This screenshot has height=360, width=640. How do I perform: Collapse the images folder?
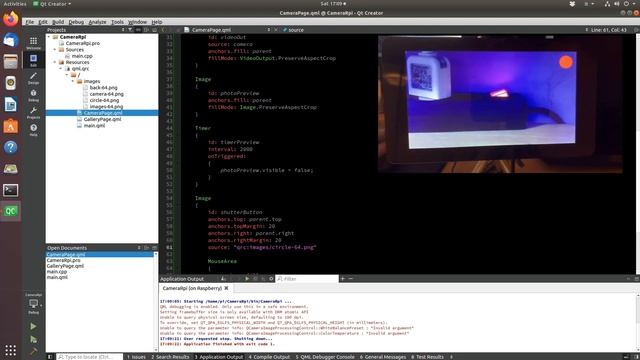point(73,81)
